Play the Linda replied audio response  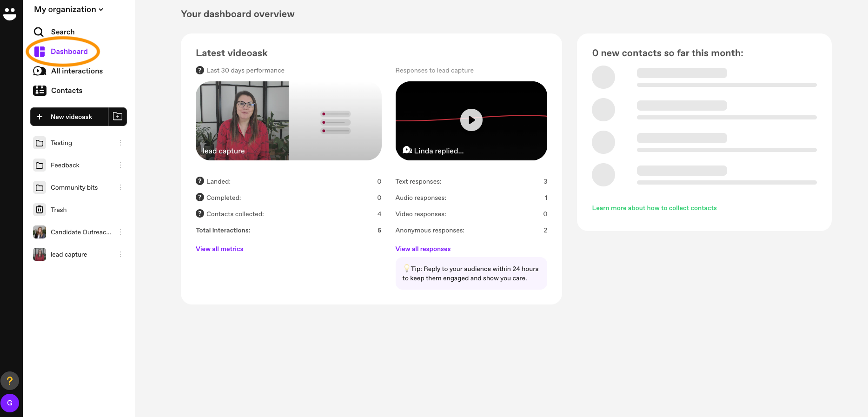click(x=471, y=120)
